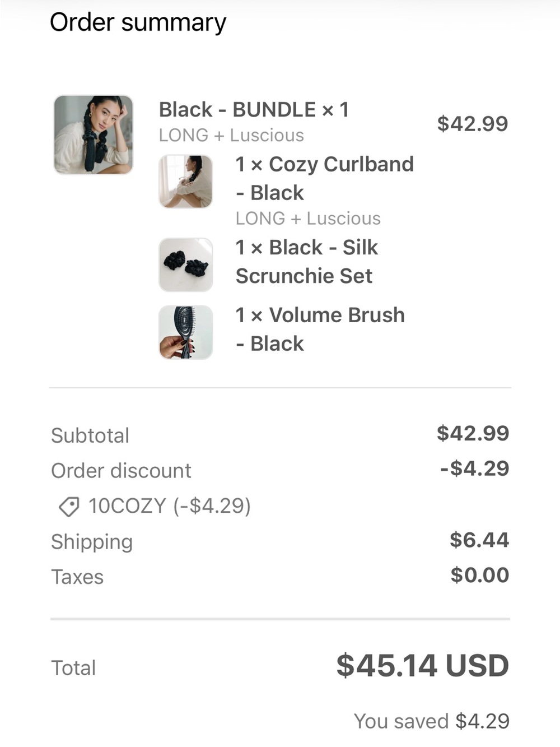
Task: Click the $45.14 USD total amount
Action: (423, 665)
